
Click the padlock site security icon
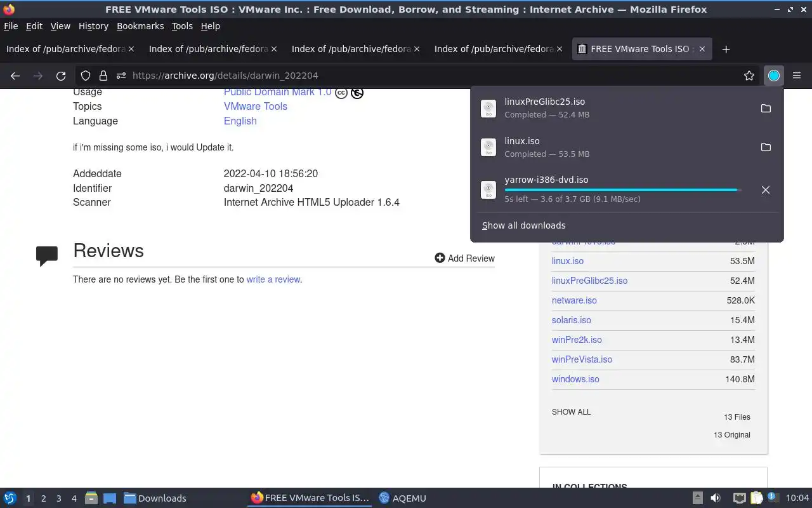click(103, 76)
